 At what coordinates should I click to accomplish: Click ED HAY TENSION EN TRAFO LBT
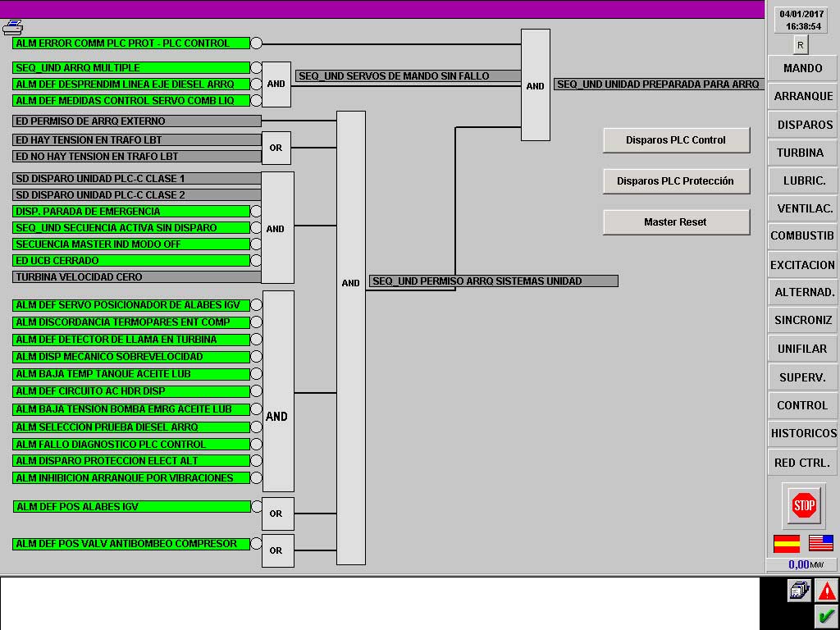pos(137,139)
